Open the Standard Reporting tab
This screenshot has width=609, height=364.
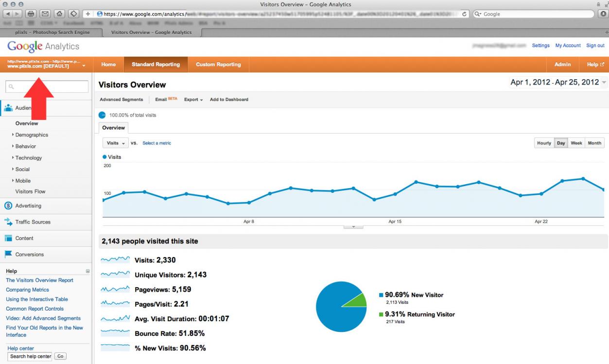[x=156, y=64]
